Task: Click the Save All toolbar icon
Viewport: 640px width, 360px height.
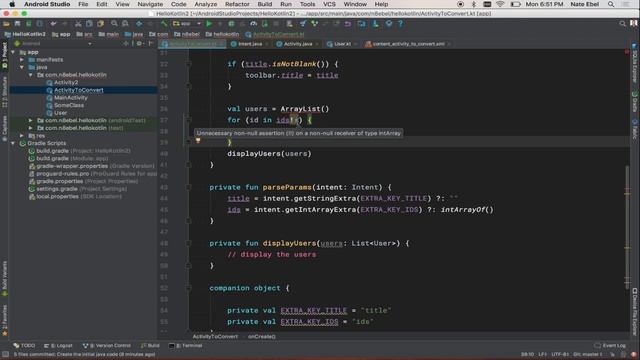Action: click(17, 24)
